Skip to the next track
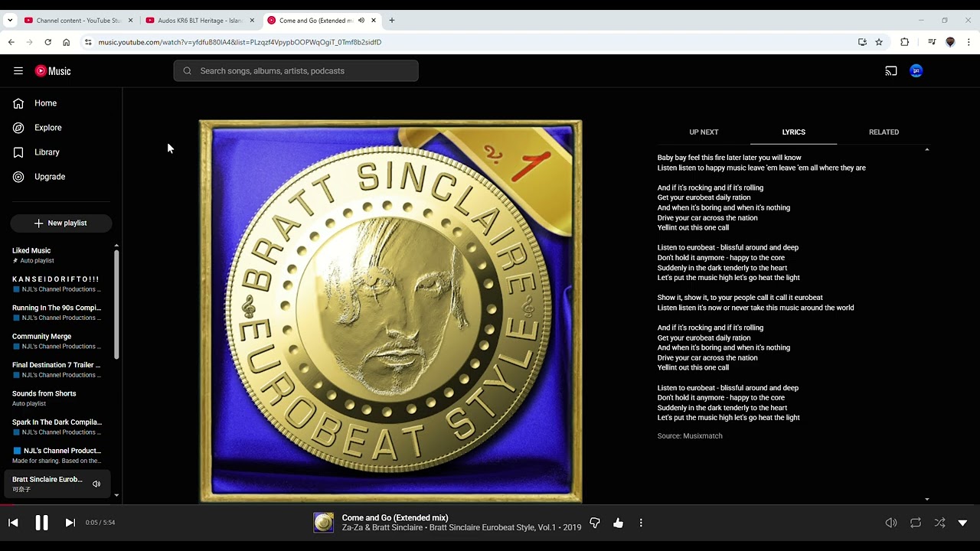The width and height of the screenshot is (980, 551). [70, 523]
